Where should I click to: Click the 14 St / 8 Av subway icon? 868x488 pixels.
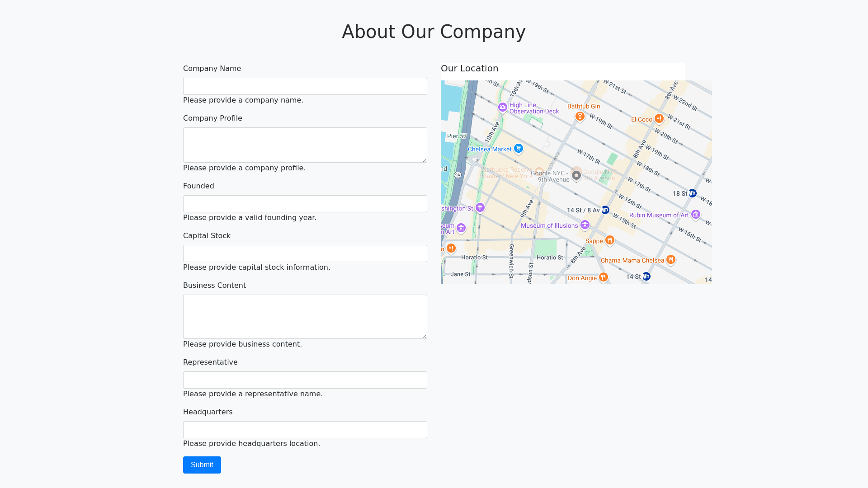click(605, 210)
